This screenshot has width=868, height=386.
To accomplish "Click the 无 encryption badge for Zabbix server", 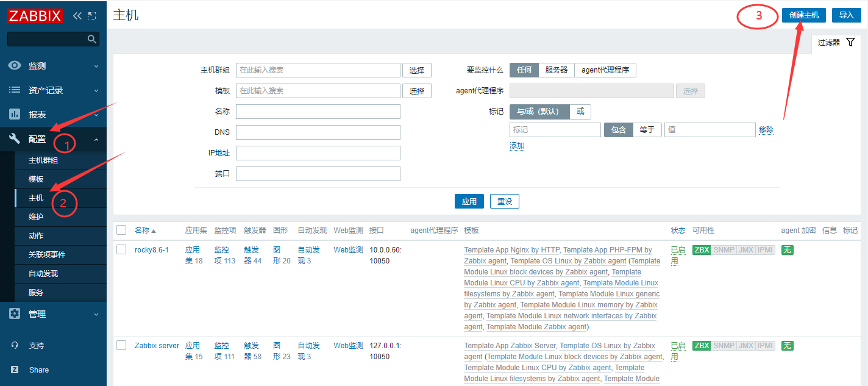I will (x=788, y=346).
